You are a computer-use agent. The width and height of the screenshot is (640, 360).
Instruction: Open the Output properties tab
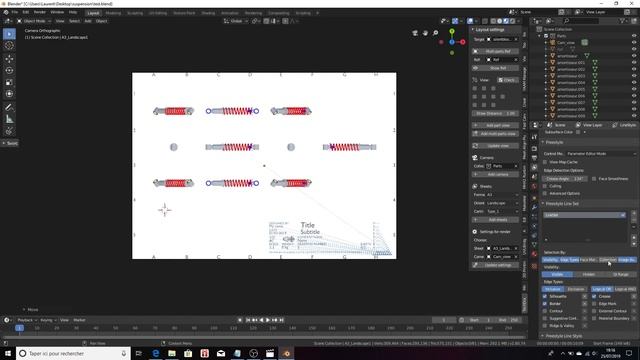[534, 158]
